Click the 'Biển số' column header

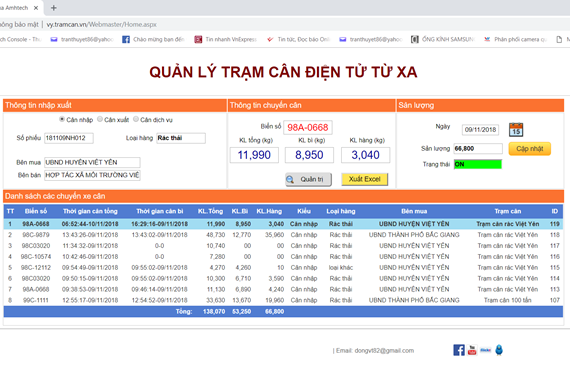(36, 211)
